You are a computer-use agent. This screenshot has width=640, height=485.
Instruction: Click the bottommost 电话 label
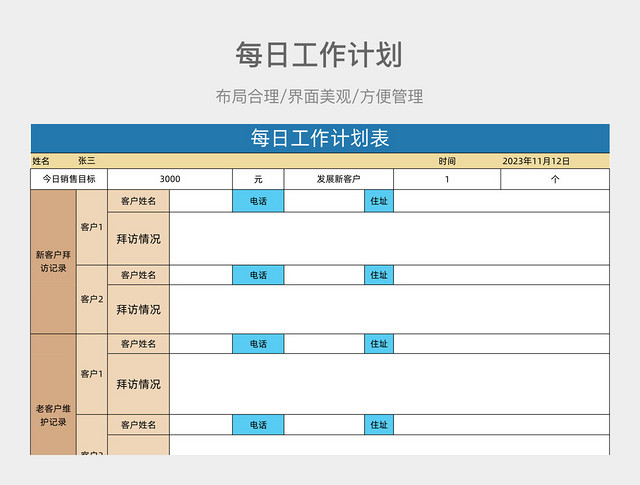point(258,425)
